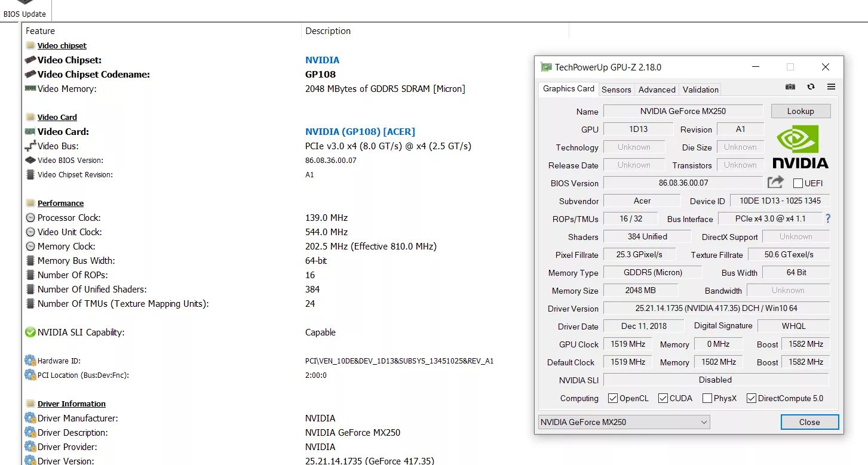Click the Video Card NVIDIA (GP108) [ACER] link
Viewport: 868px width, 465px height.
point(360,131)
